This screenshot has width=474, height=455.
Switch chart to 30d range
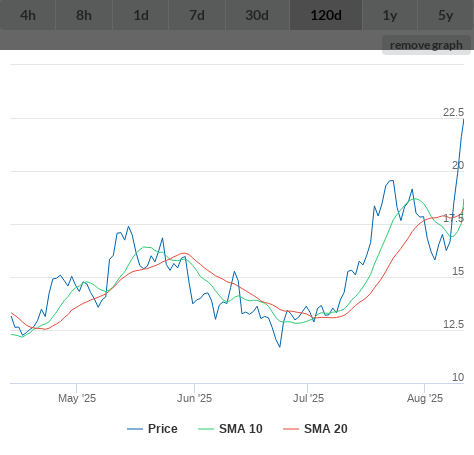tap(257, 15)
